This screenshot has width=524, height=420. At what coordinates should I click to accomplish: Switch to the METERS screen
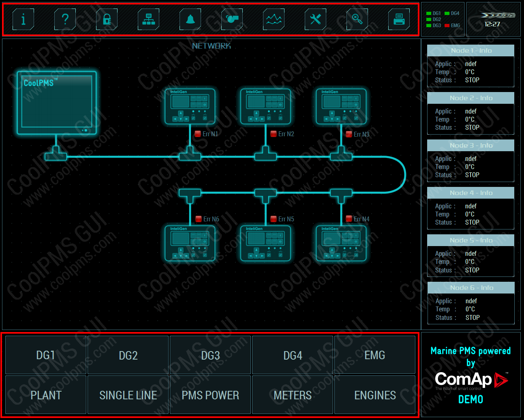point(293,395)
